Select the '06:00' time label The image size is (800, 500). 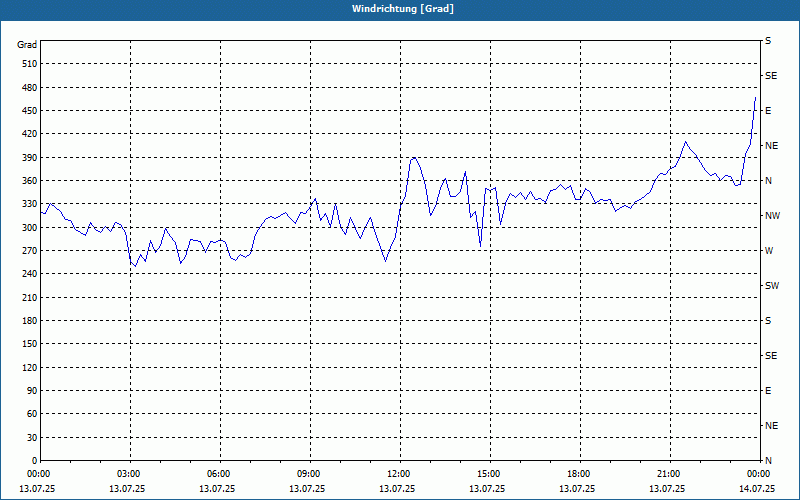tap(220, 474)
